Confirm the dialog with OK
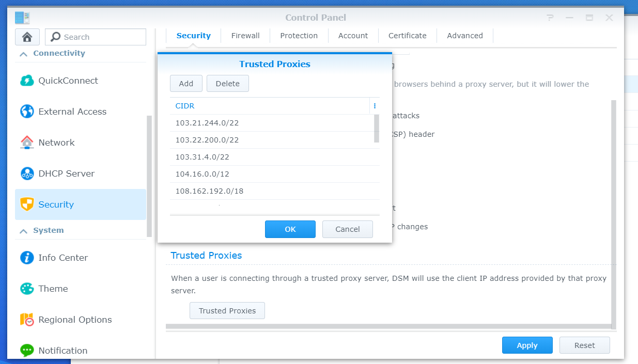638x364 pixels. [x=290, y=229]
